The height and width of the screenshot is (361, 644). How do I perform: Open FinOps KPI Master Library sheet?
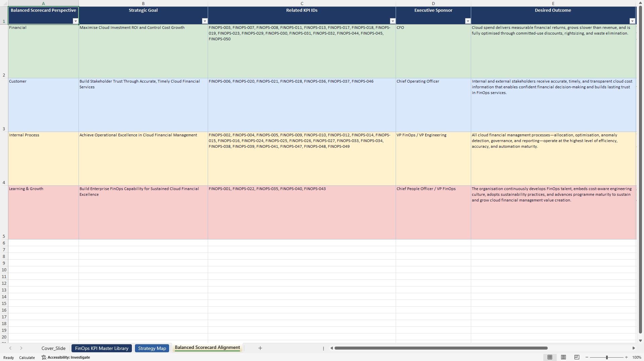click(x=102, y=348)
